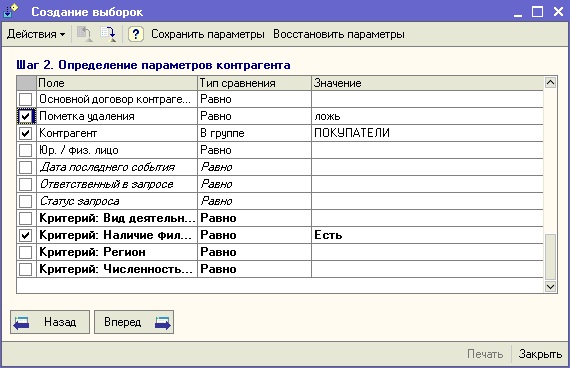Image resolution: width=570 pixels, height=368 pixels.
Task: Select the Есть value cell
Action: click(428, 235)
